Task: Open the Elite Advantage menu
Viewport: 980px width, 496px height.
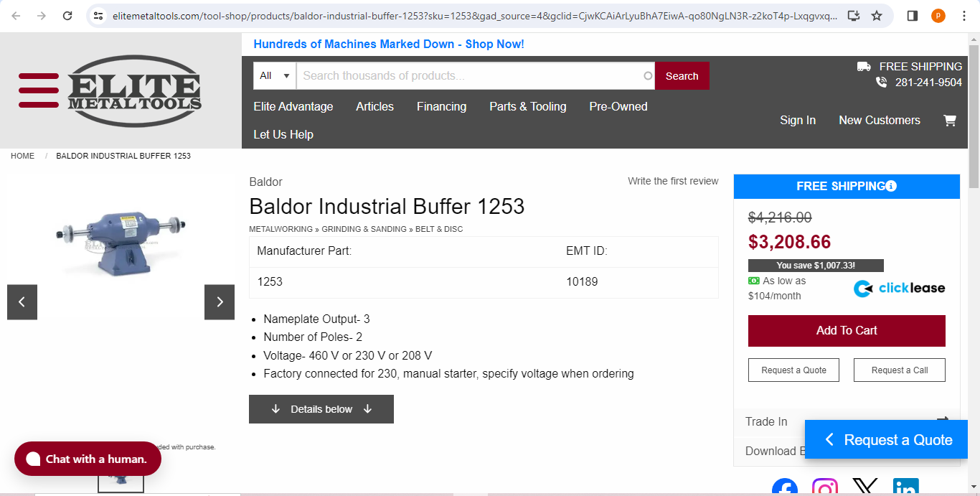Action: 293,106
